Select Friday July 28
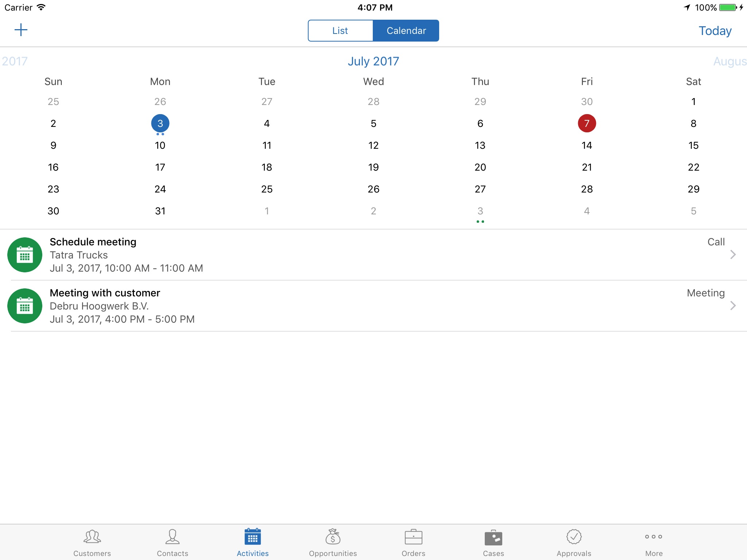This screenshot has width=747, height=560. pos(587,189)
